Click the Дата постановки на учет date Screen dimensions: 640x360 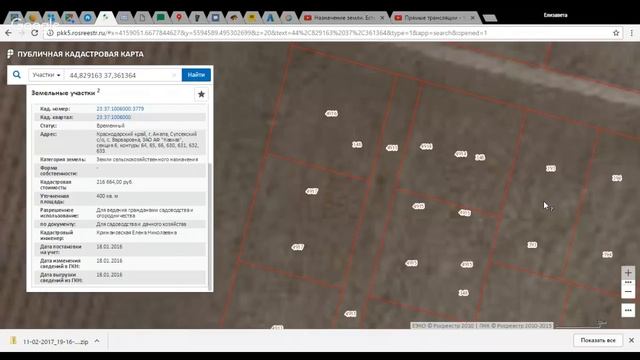[x=109, y=247]
